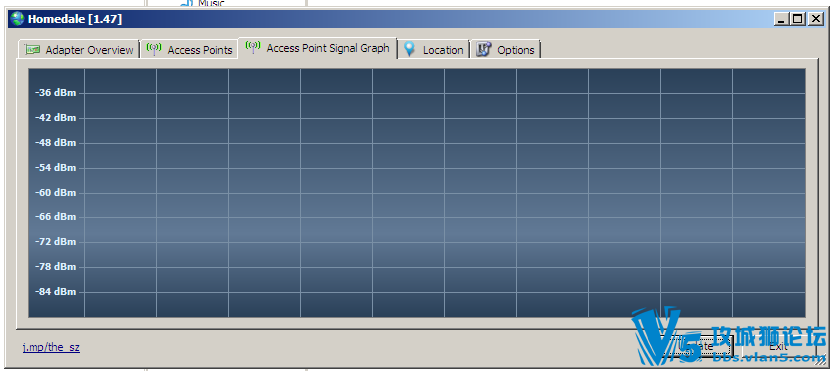The image size is (831, 371).
Task: Switch to the Access Points tab
Action: click(x=190, y=50)
